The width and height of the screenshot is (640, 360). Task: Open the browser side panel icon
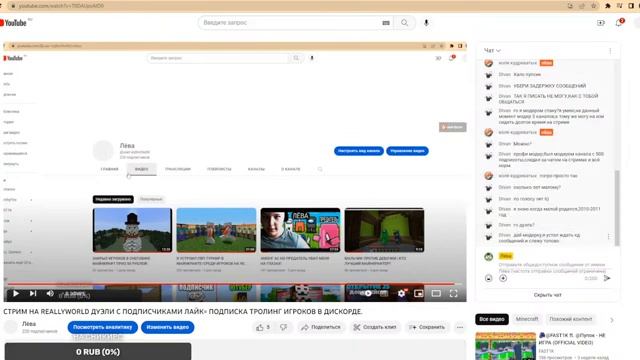631,6
